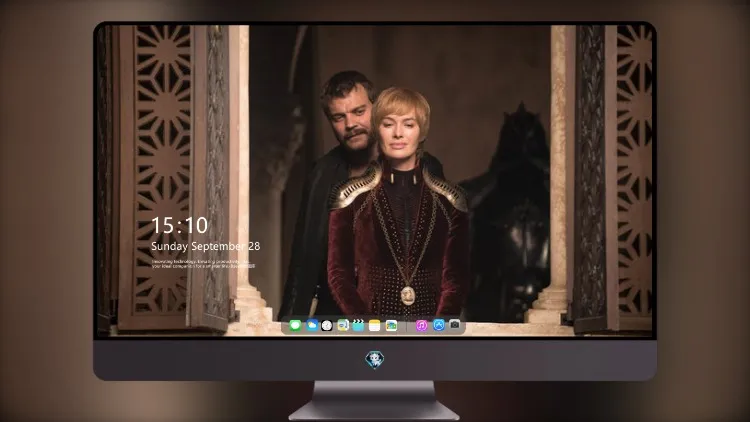Open the Clock app in dock
750x422 pixels.
(327, 326)
